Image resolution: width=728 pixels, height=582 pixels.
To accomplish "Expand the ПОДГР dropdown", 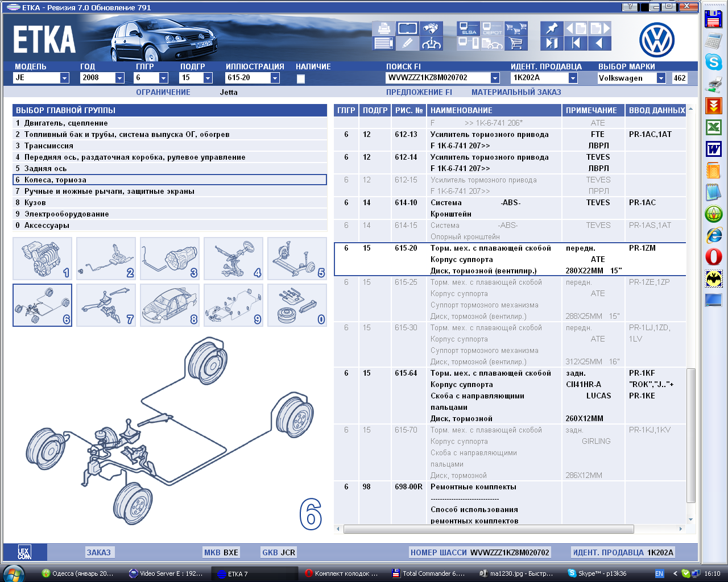I will [x=208, y=78].
